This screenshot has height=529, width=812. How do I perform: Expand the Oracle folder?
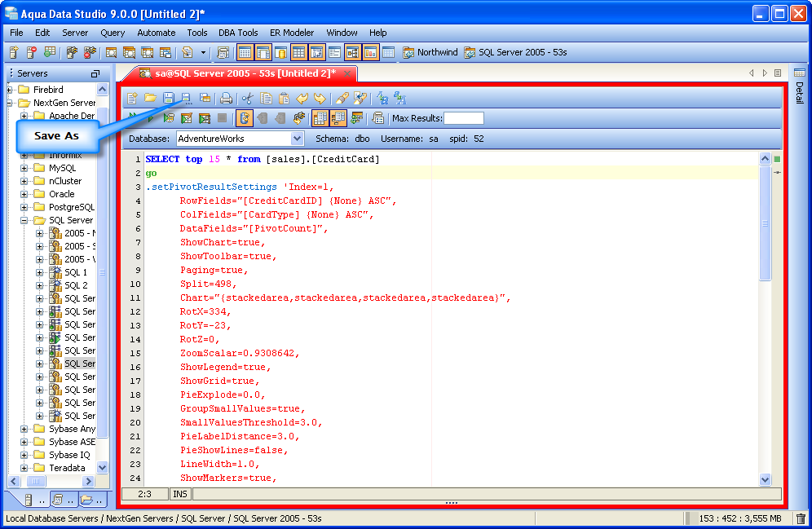24,194
